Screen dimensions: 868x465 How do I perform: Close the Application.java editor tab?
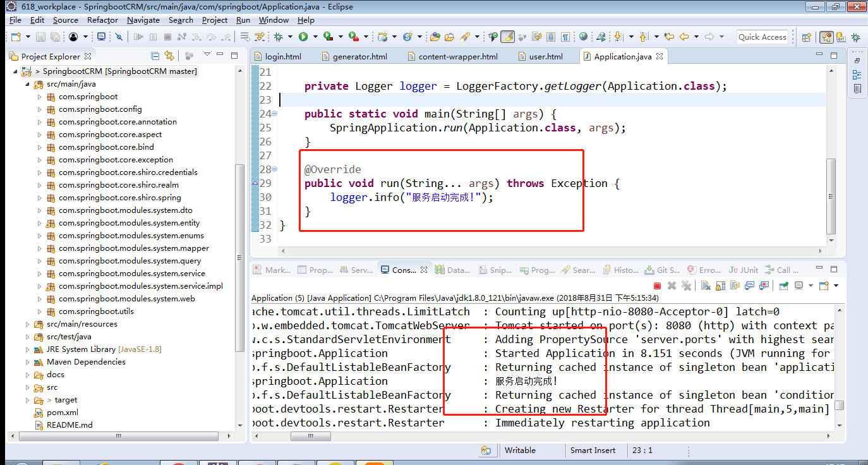[660, 56]
